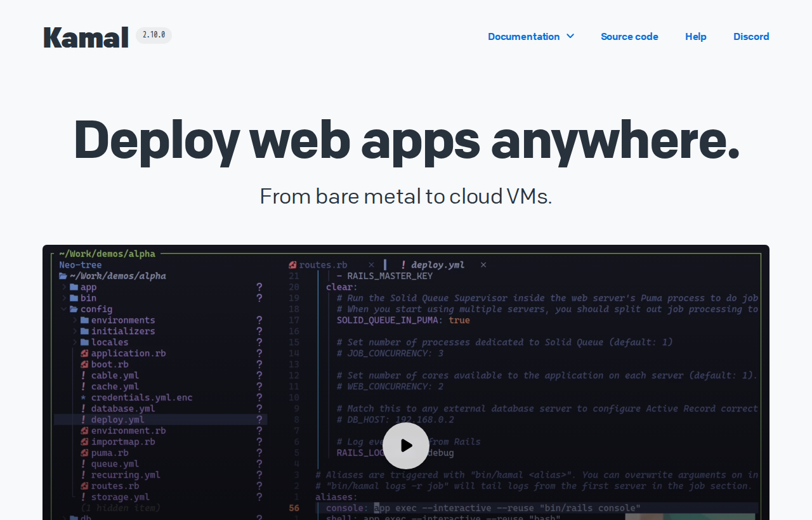Open the Documentation dropdown menu

[x=531, y=36]
